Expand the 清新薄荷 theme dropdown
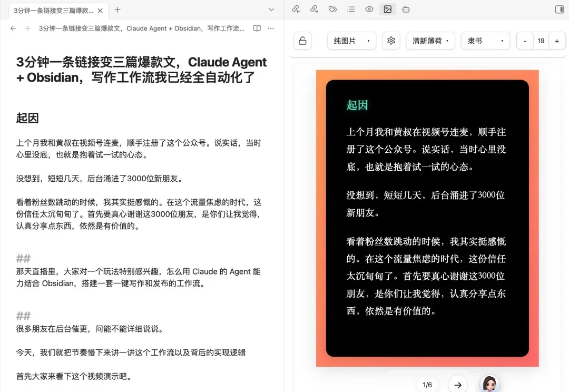This screenshot has width=569, height=392. 430,41
